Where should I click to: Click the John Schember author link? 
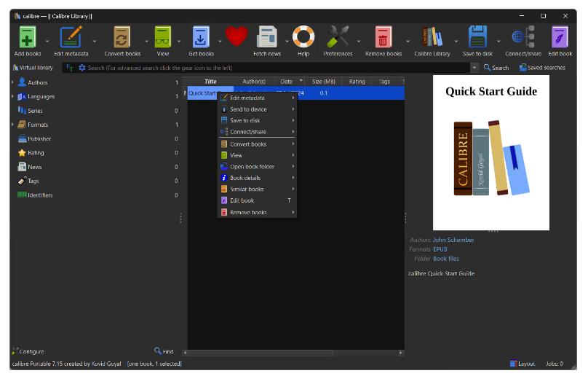coord(453,240)
